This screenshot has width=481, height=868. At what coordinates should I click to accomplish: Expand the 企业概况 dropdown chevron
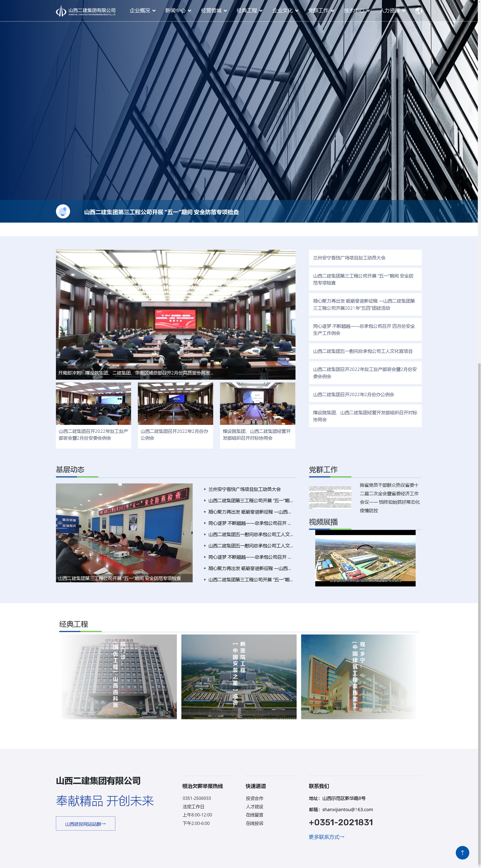[154, 11]
